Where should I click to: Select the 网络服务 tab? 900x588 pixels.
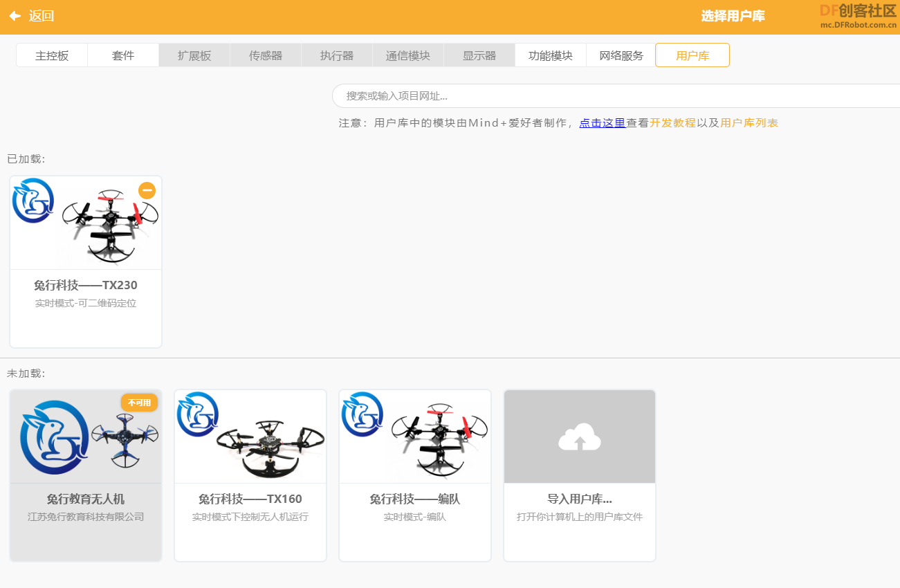[621, 55]
